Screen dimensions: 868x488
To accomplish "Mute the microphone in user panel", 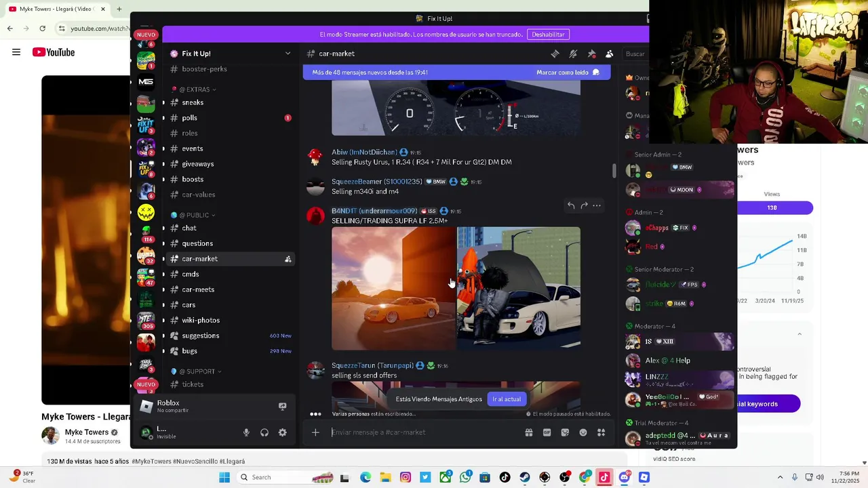I will [246, 432].
